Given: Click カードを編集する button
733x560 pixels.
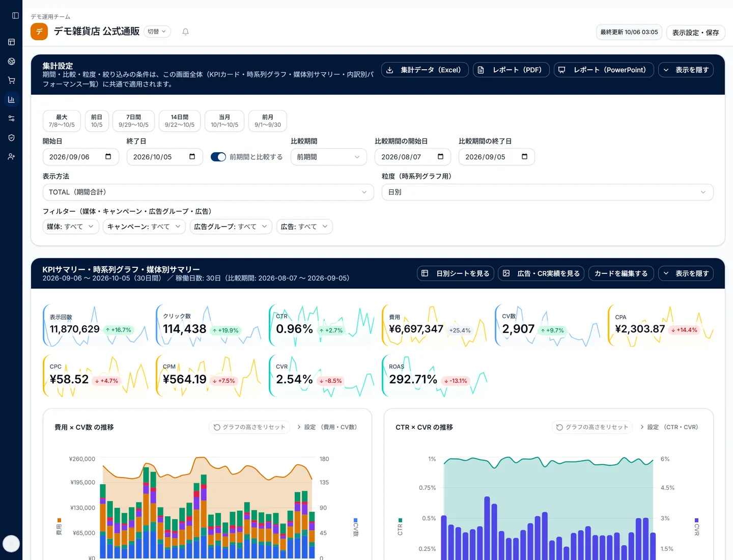Looking at the screenshot, I should tap(621, 273).
